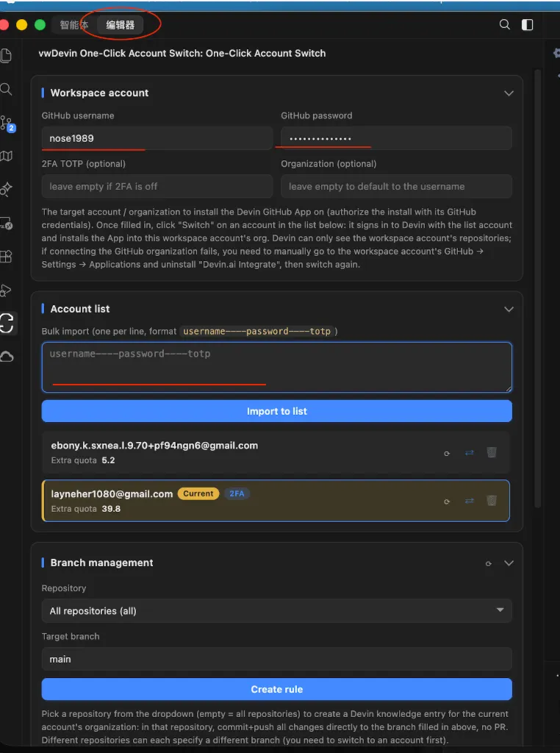Open the Remote Explorer monitor icon
The width and height of the screenshot is (560, 753).
click(6, 223)
